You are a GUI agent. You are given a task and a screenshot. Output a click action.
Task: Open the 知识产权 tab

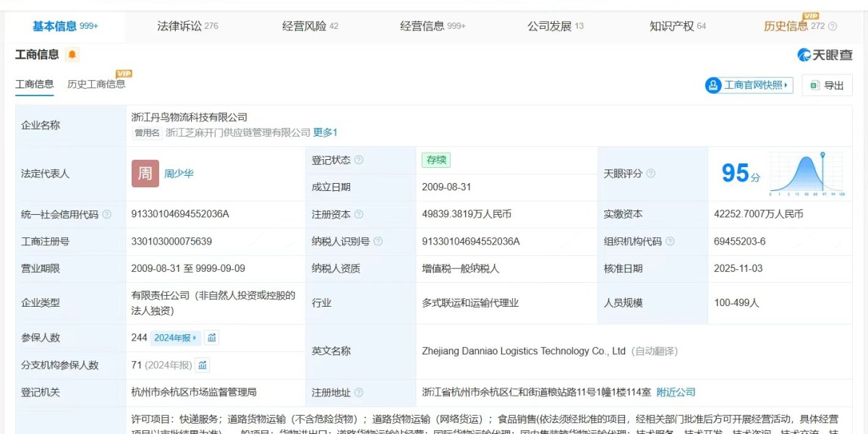(x=678, y=26)
